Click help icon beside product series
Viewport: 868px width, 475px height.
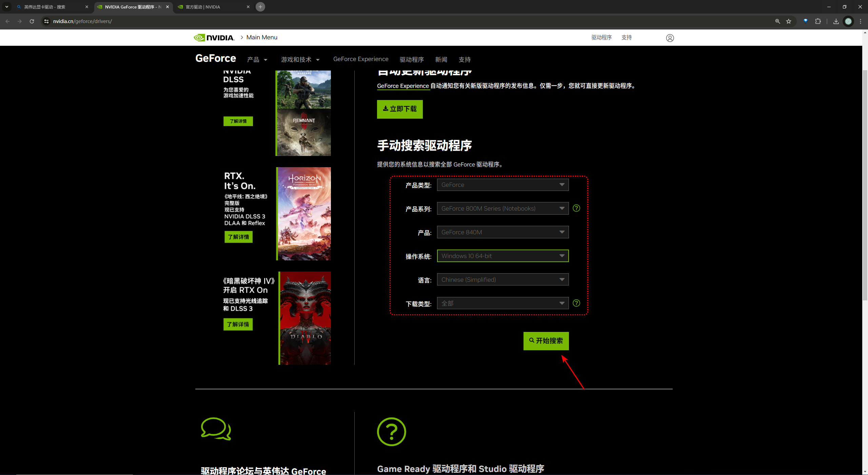(x=576, y=208)
